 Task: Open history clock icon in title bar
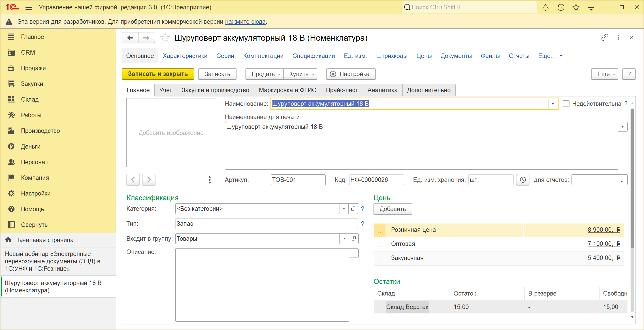tap(561, 7)
